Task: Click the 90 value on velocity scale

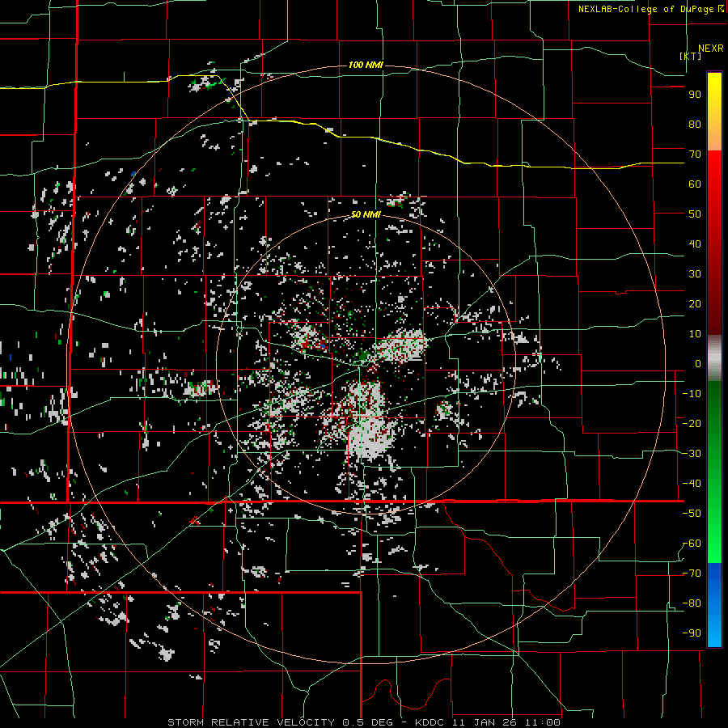Action: click(695, 95)
